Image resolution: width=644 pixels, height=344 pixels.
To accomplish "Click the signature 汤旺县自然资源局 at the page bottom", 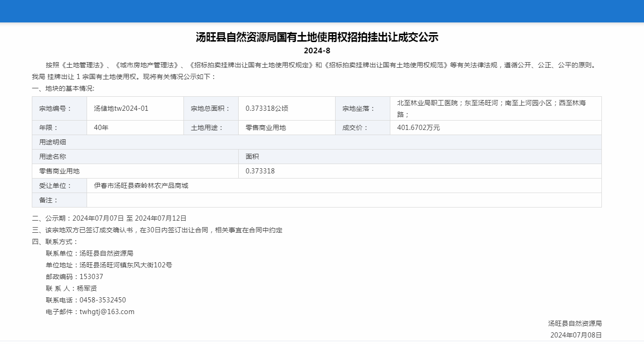I will pos(575,323).
